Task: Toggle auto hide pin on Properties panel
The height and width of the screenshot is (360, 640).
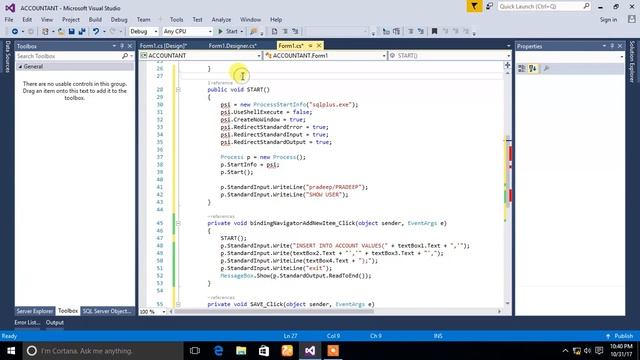Action: [x=612, y=46]
